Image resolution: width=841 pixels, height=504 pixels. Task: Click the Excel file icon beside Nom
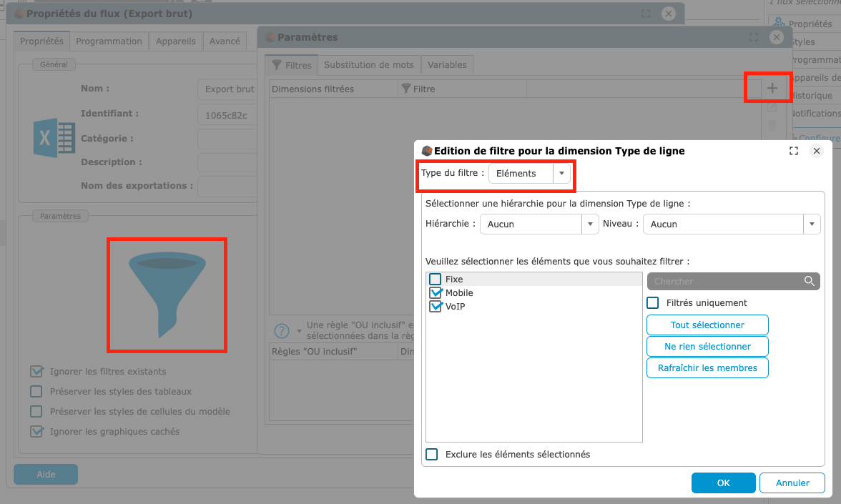(x=54, y=138)
